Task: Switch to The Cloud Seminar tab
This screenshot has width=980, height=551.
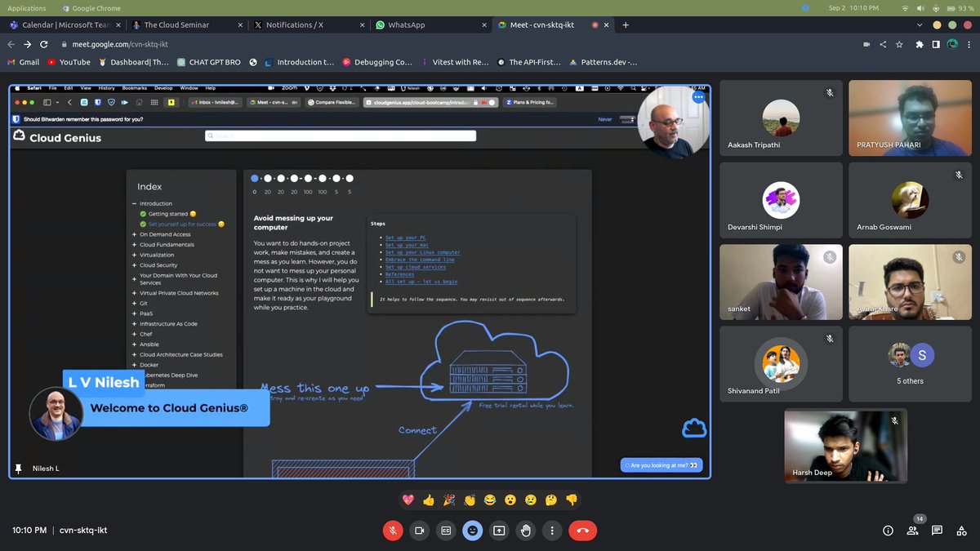Action: coord(189,25)
